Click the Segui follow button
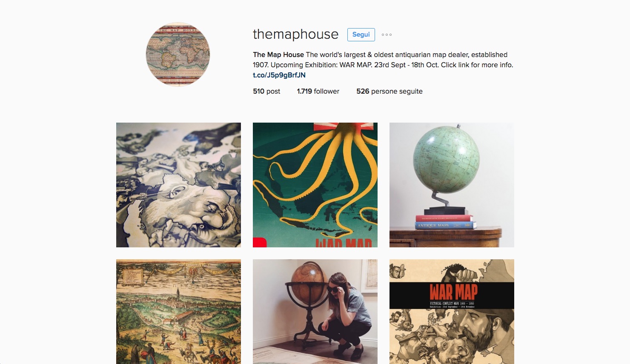This screenshot has height=364, width=630. click(x=361, y=34)
